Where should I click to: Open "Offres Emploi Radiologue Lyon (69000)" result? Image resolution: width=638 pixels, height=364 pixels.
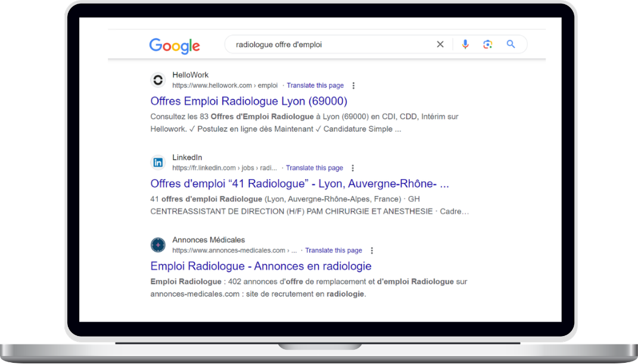(x=248, y=101)
